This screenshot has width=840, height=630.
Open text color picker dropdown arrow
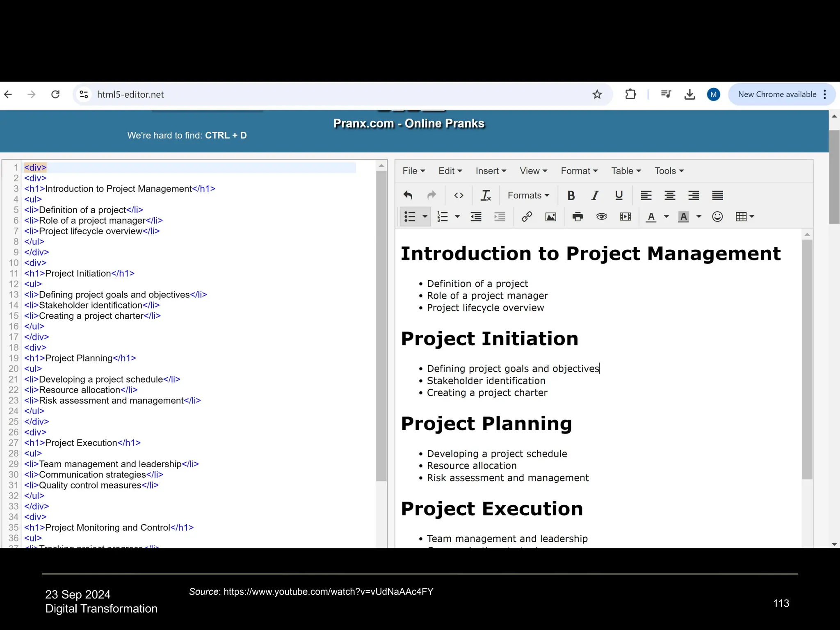pos(667,217)
